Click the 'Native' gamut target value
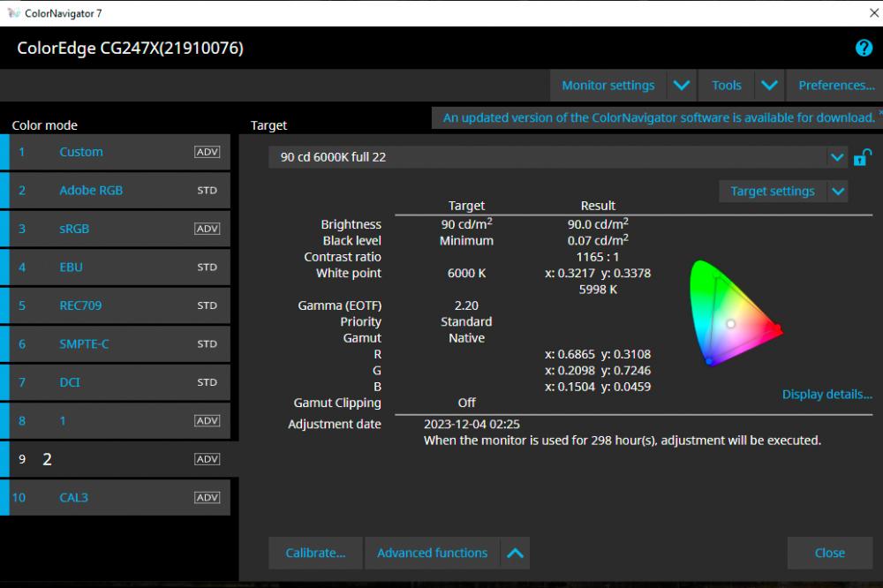The image size is (883, 588). (x=466, y=338)
